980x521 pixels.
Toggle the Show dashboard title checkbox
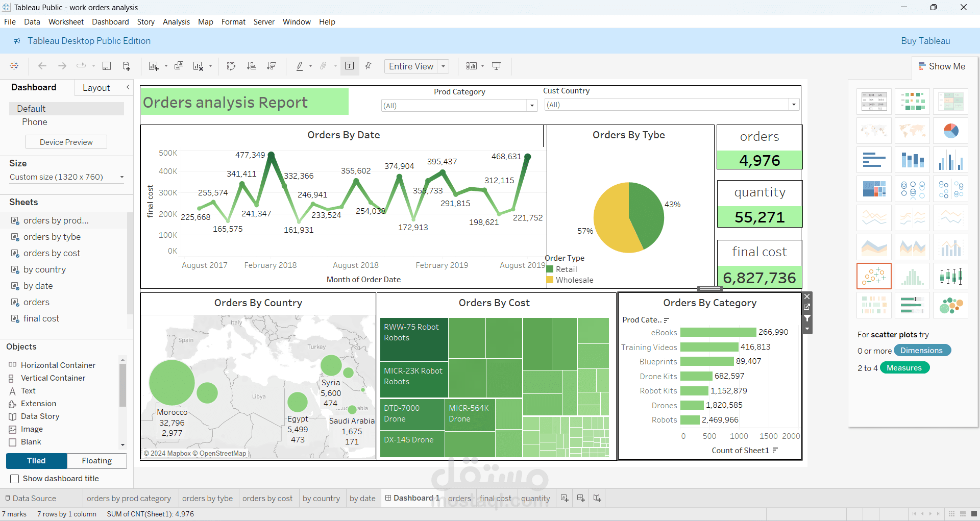(15, 479)
